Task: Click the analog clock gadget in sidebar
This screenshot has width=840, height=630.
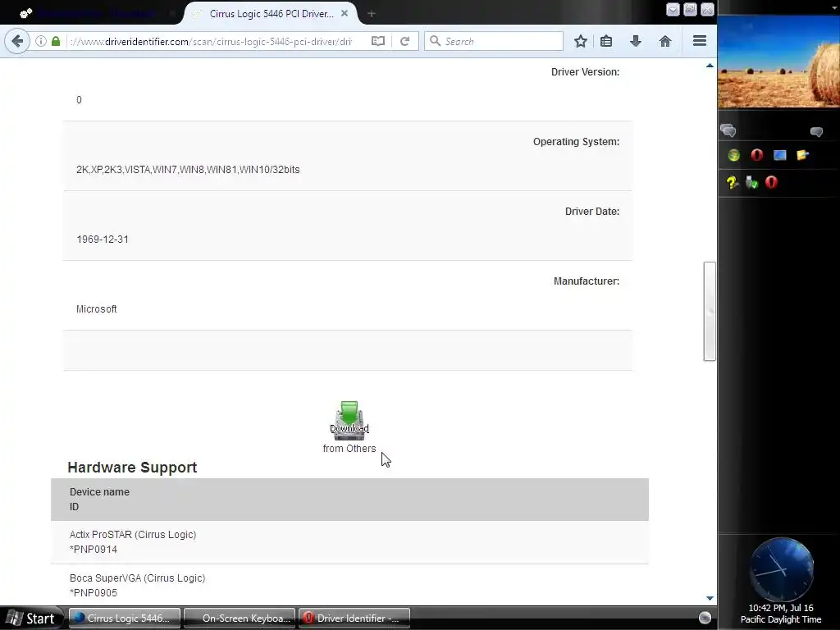Action: (x=782, y=569)
